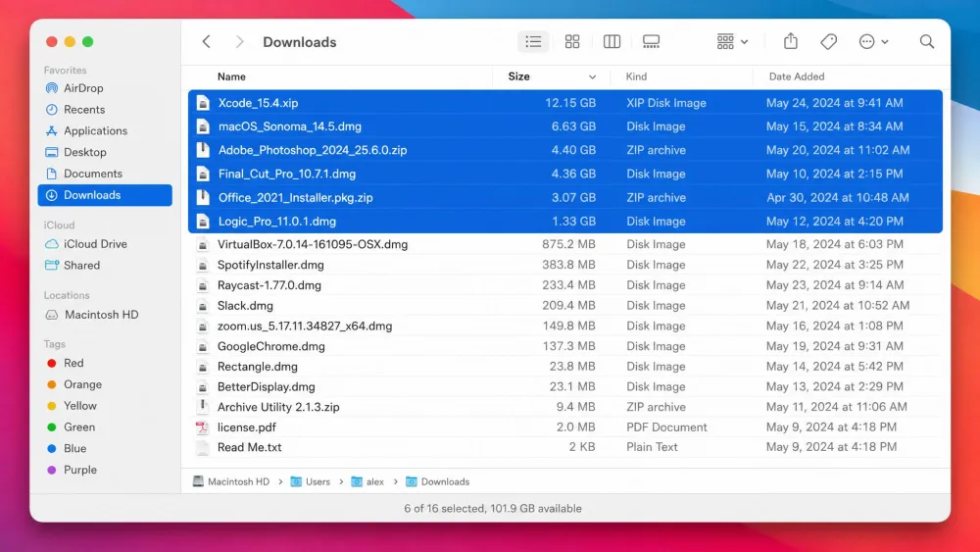Viewport: 980px width, 552px height.
Task: Click the PDF Document kind cell
Action: 666,427
